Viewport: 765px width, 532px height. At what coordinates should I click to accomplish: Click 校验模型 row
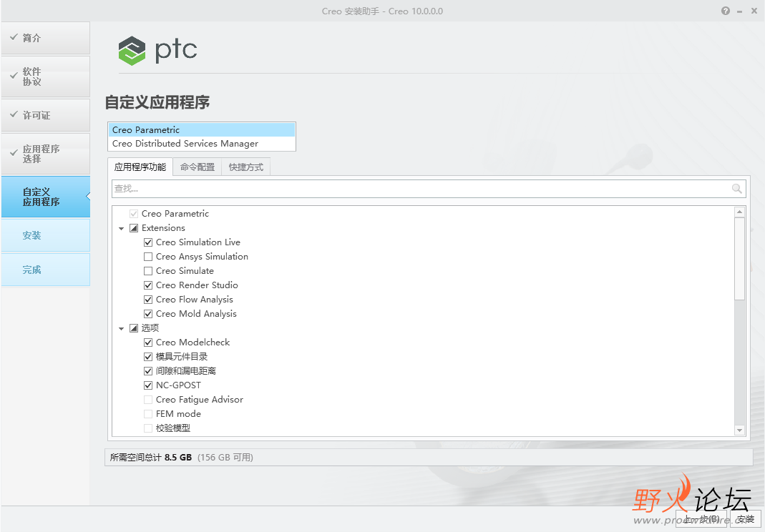tap(167, 428)
